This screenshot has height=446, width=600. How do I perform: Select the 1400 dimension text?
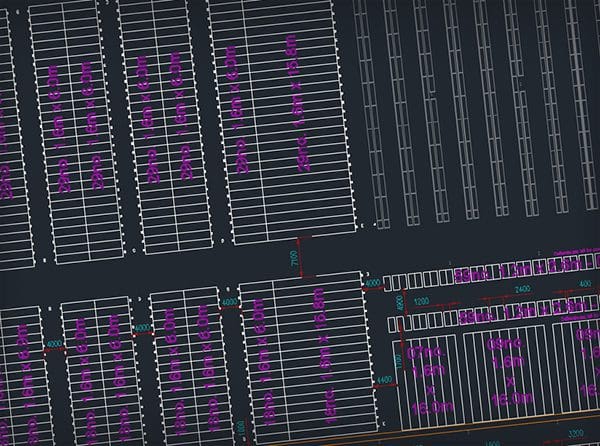(x=384, y=380)
